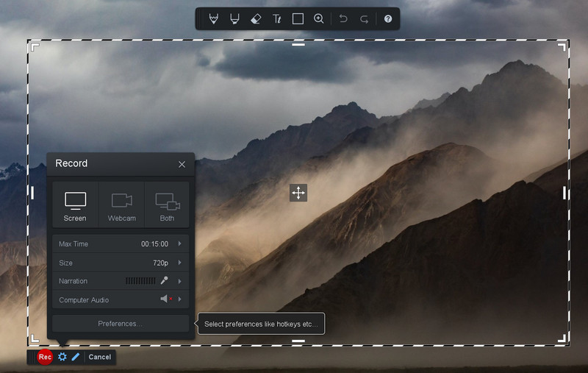This screenshot has height=373, width=588.
Task: Click the move crosshair in capture area
Action: click(x=298, y=193)
